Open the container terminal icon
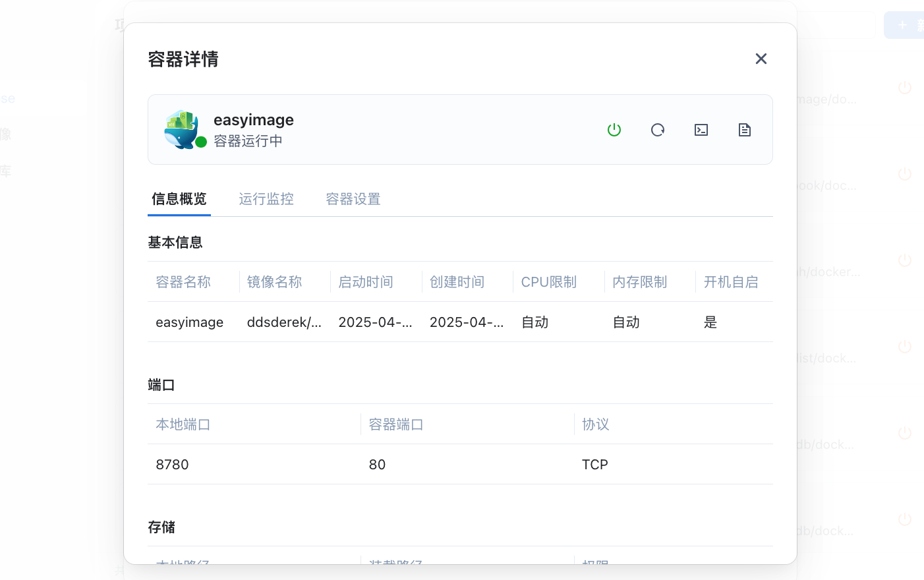924x580 pixels. point(701,130)
